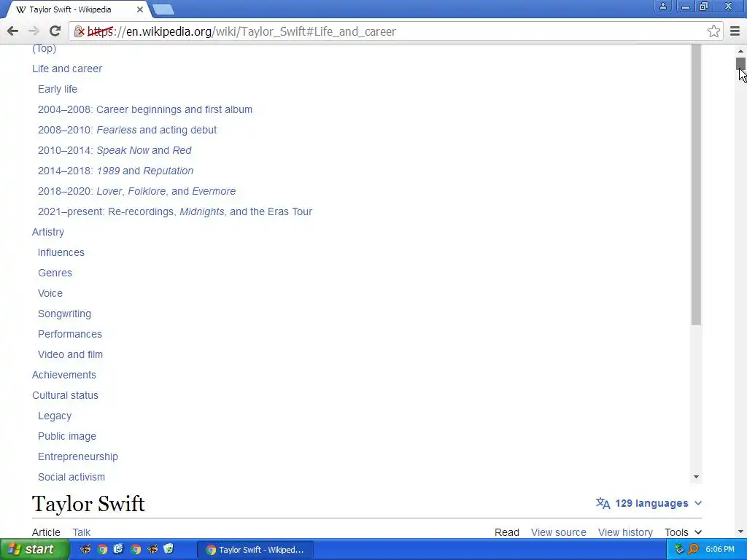Open the Chrome user profile button

point(662,6)
